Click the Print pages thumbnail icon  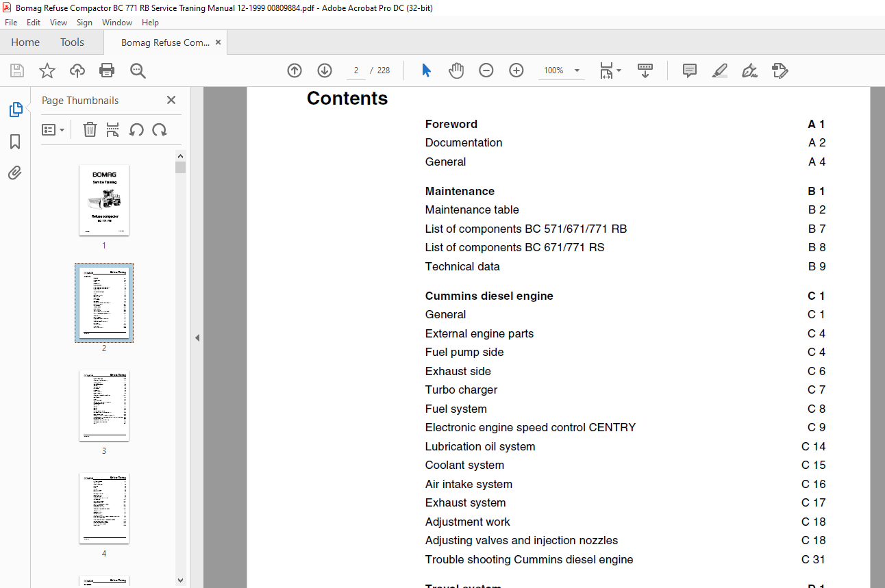pyautogui.click(x=113, y=129)
